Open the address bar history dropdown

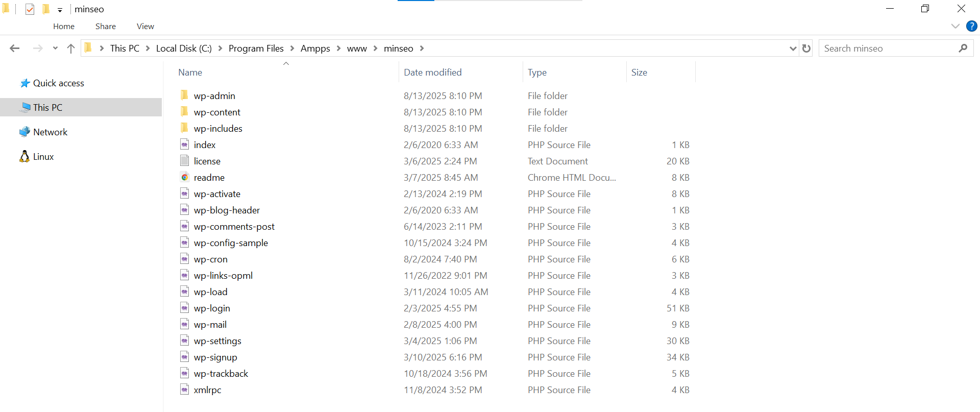[793, 49]
